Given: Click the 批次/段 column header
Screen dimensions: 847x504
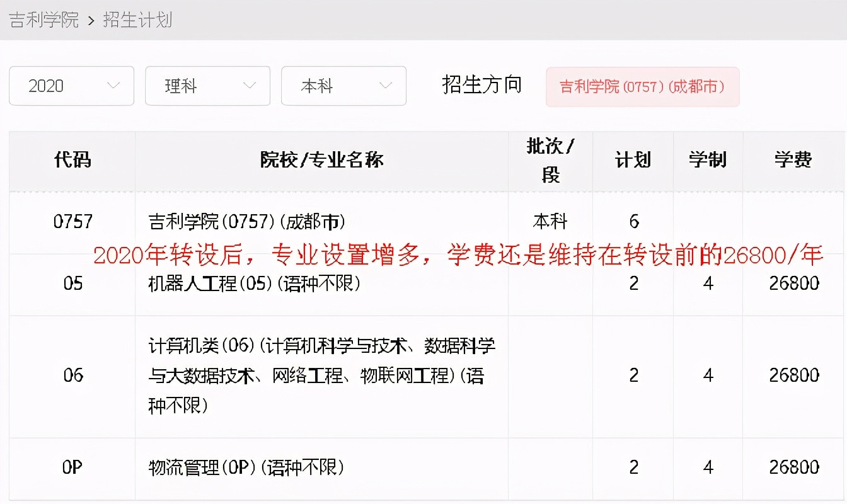Looking at the screenshot, I should pos(550,160).
